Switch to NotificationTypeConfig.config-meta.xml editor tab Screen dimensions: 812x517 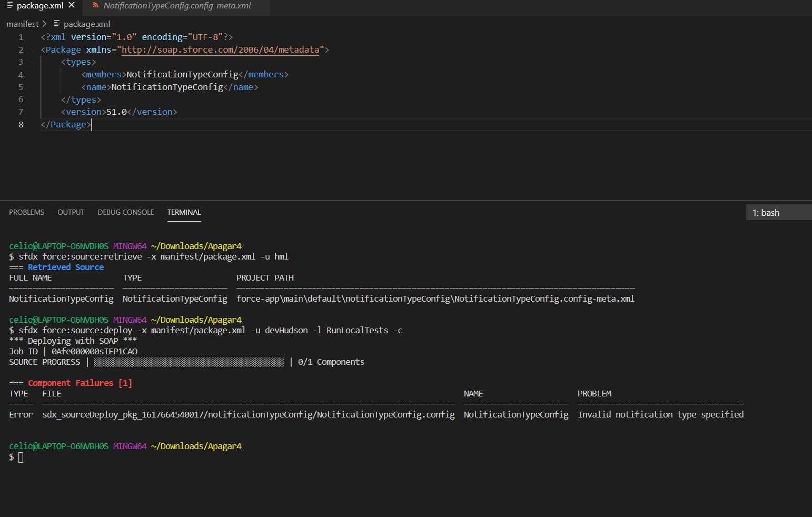point(177,6)
